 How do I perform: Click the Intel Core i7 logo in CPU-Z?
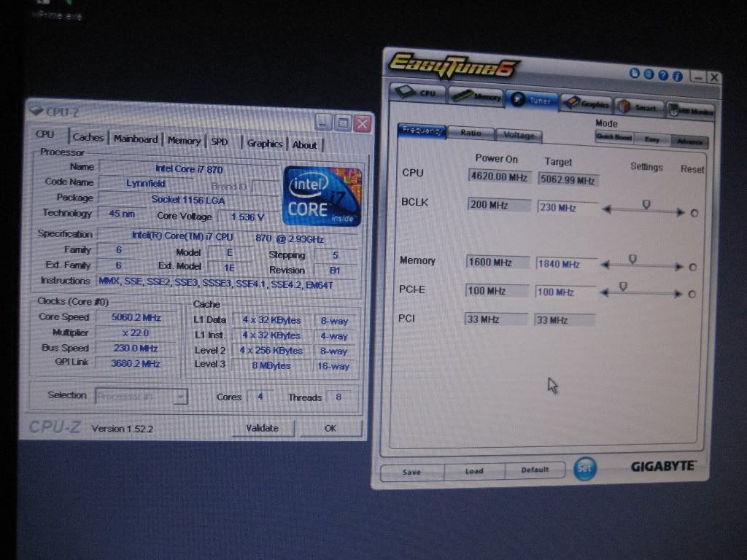(322, 195)
